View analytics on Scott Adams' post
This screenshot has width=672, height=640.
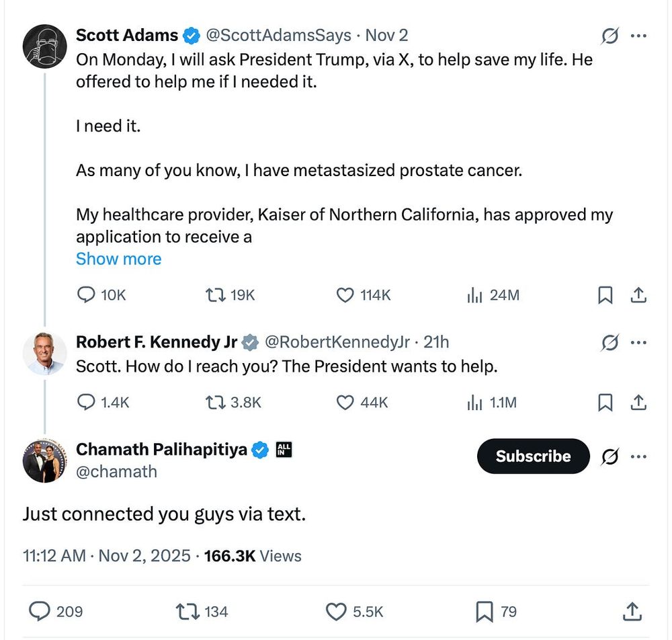tap(475, 295)
